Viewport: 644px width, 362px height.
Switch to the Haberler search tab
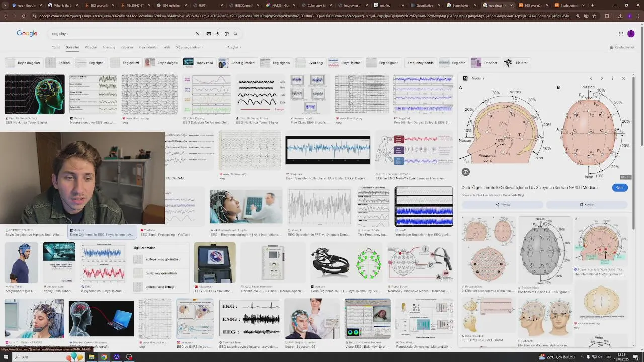click(127, 47)
